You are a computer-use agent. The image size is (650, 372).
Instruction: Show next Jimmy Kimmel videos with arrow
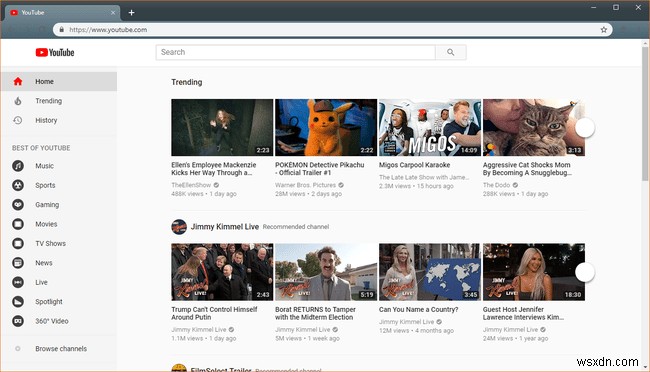[x=585, y=272]
